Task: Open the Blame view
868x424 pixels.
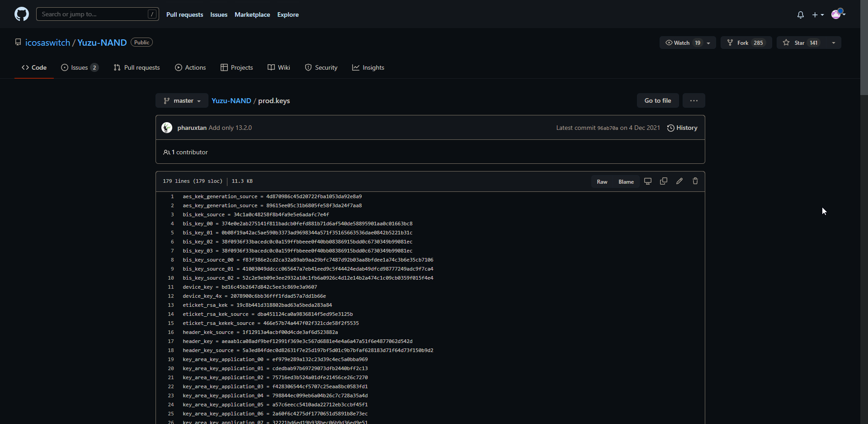Action: coord(626,181)
